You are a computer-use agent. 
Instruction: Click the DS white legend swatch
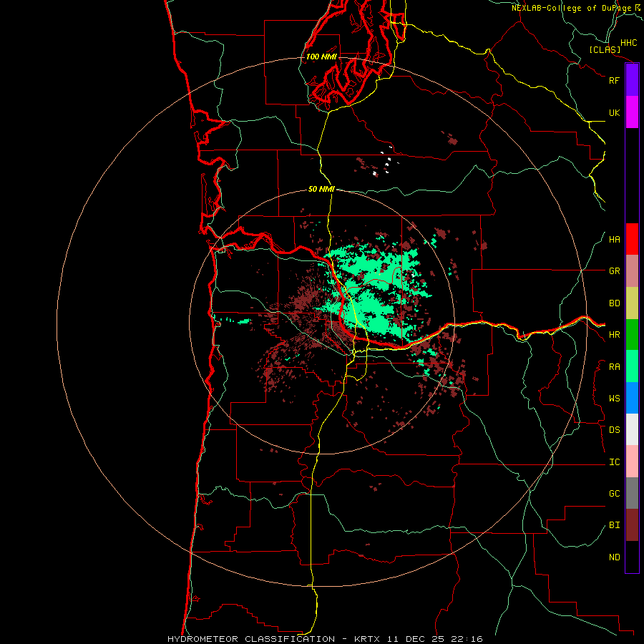pos(632,429)
